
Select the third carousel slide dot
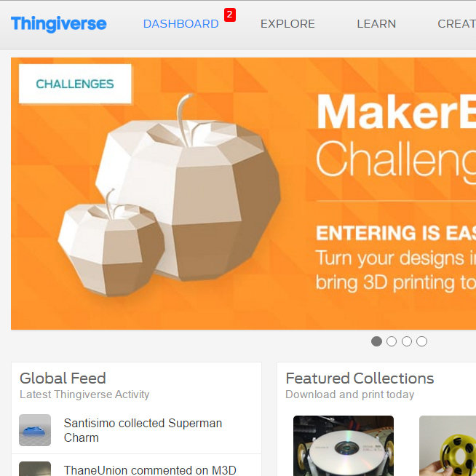pyautogui.click(x=406, y=341)
